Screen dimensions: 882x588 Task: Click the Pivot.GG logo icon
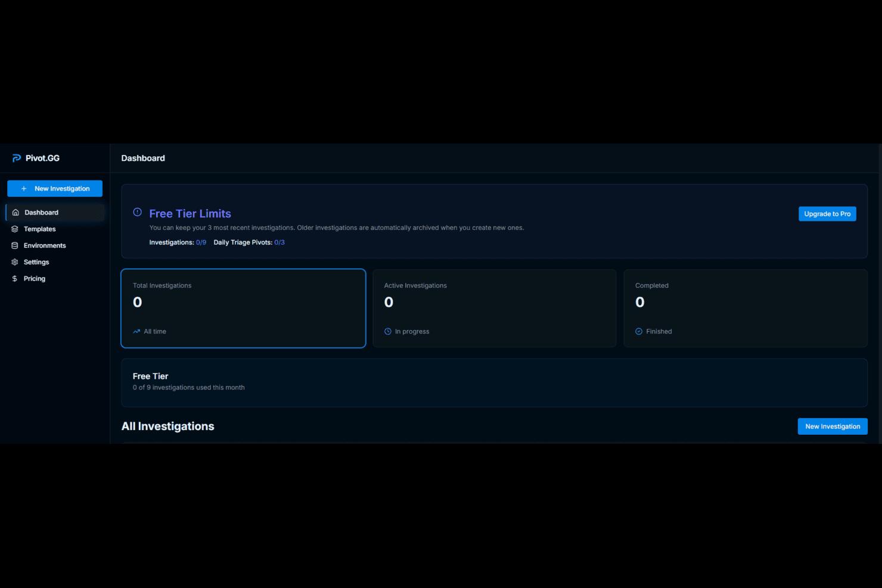click(x=17, y=158)
